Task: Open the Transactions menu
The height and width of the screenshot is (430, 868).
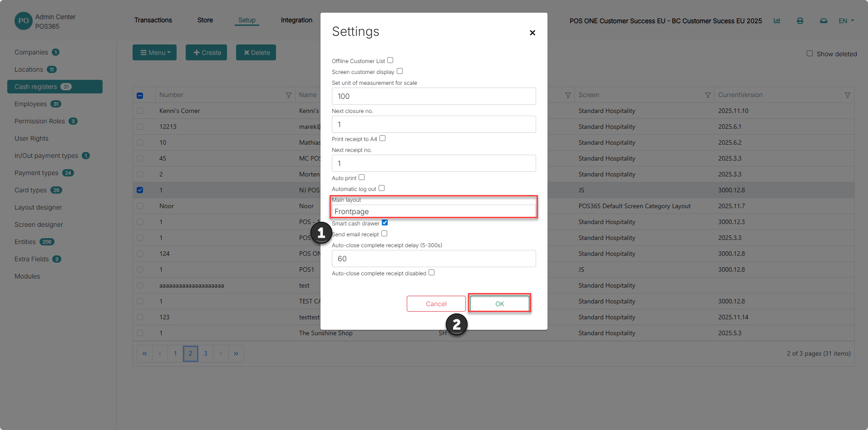Action: [x=153, y=20]
